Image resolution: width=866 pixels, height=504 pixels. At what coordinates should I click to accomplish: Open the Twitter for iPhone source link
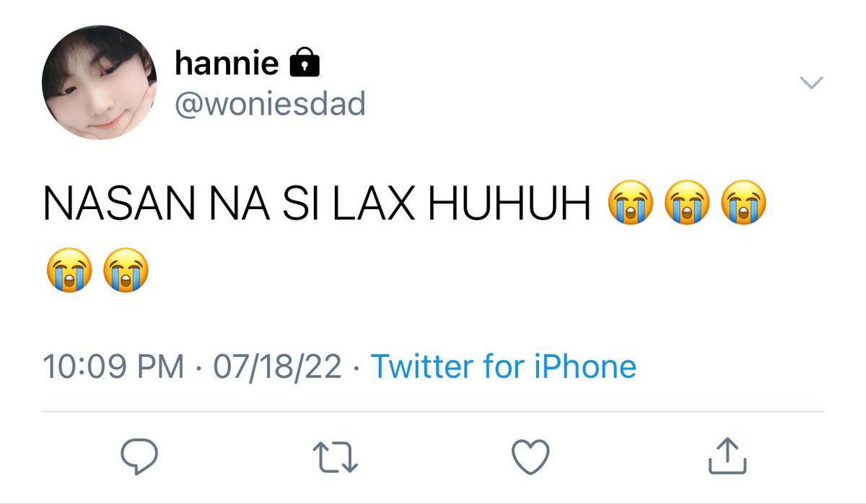pos(504,366)
